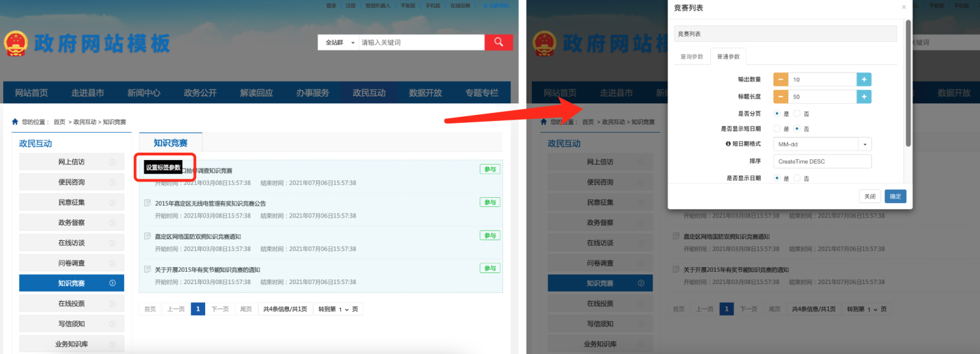Open 新闻中心 in left page navigation
This screenshot has height=354, width=980.
coord(144,93)
